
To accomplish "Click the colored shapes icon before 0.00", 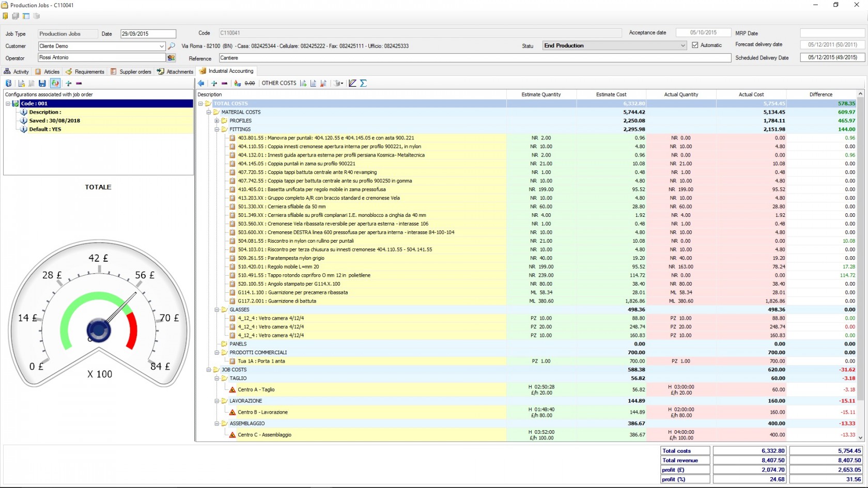I will (x=237, y=83).
